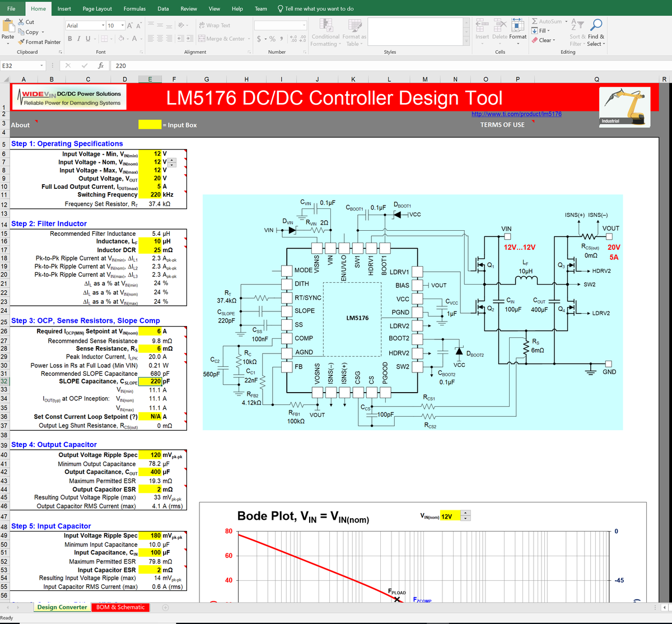
Task: Click column header G
Action: 207,79
